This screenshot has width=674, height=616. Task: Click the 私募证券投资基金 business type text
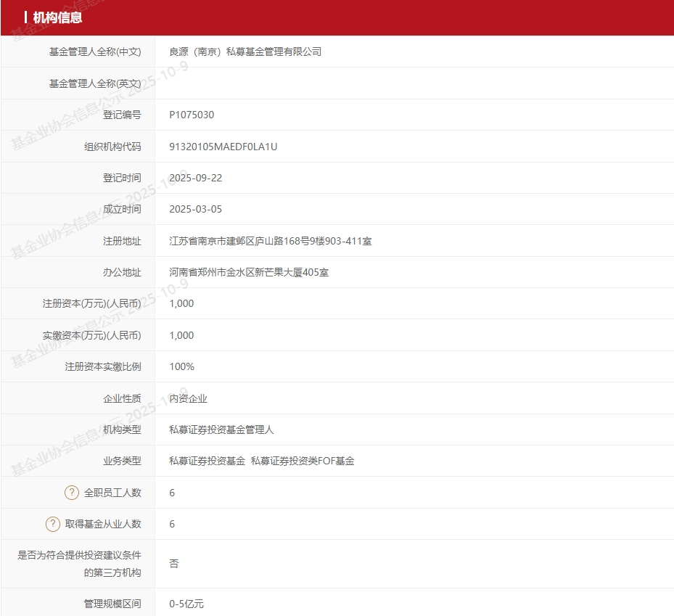pyautogui.click(x=207, y=461)
